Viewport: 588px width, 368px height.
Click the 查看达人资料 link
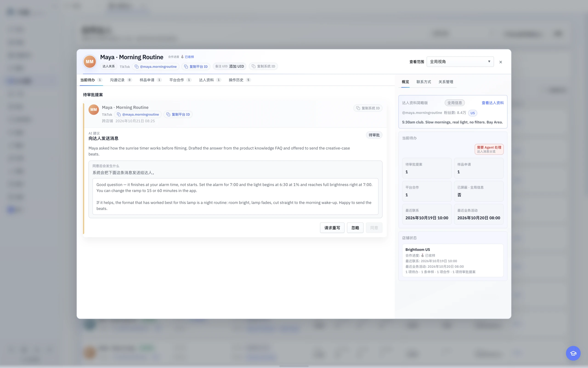point(492,103)
